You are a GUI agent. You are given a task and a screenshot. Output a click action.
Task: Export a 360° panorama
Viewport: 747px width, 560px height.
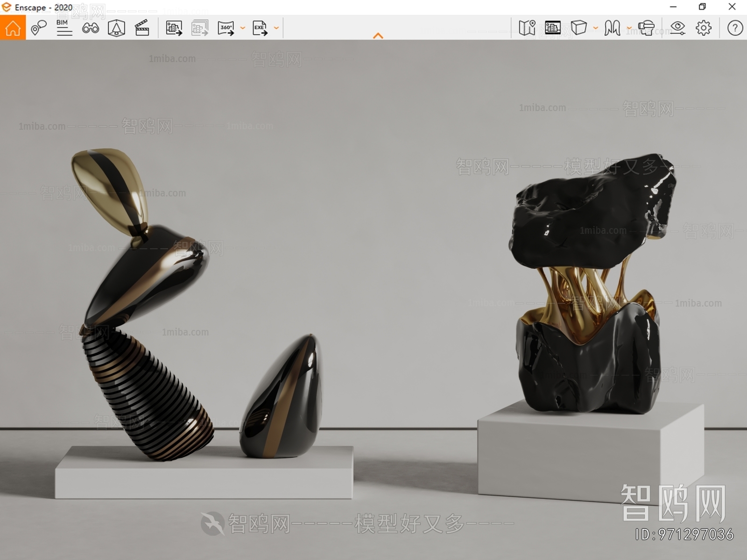226,28
